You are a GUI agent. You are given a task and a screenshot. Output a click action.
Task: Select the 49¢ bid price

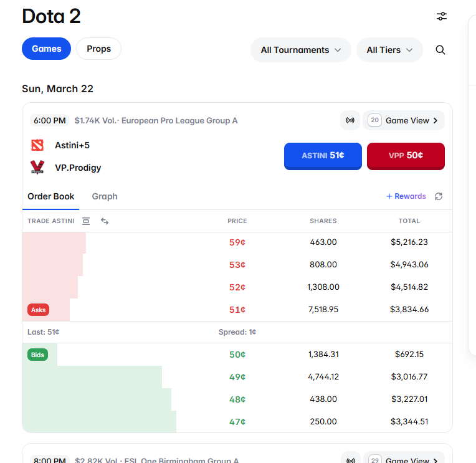pyautogui.click(x=237, y=377)
